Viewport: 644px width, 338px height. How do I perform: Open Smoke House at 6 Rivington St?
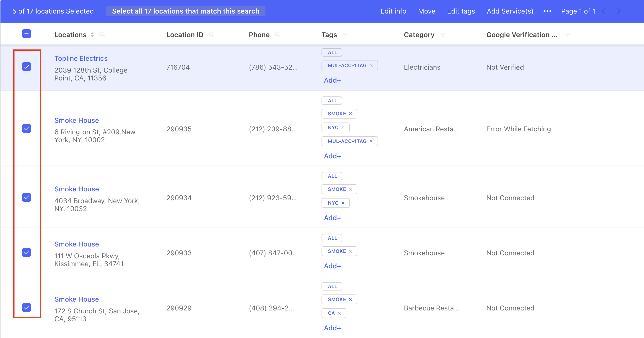(76, 121)
